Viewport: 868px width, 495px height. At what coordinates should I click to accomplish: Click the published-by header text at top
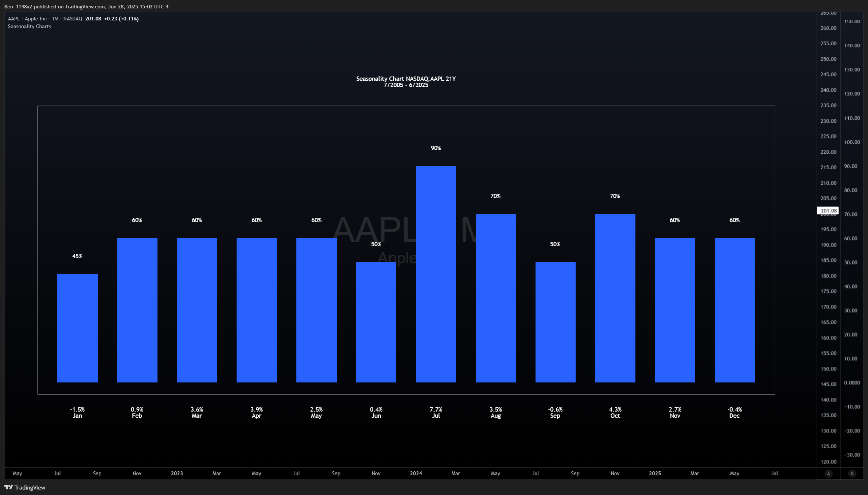click(86, 7)
